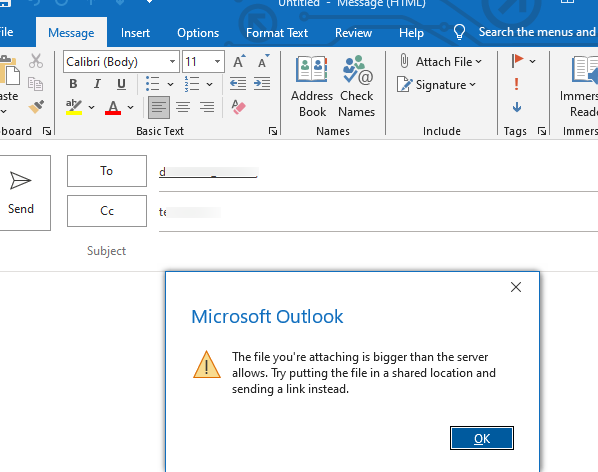
Task: Apply yellow text highlight color
Action: click(74, 107)
